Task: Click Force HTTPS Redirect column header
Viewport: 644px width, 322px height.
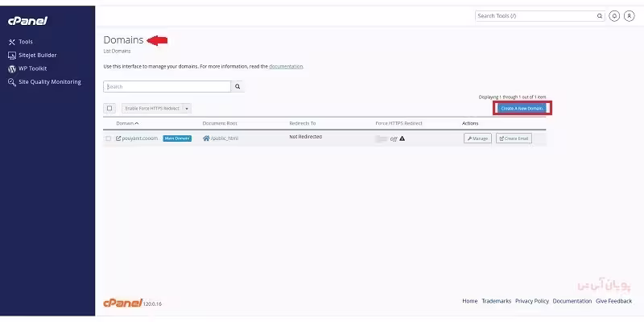Action: (x=398, y=123)
